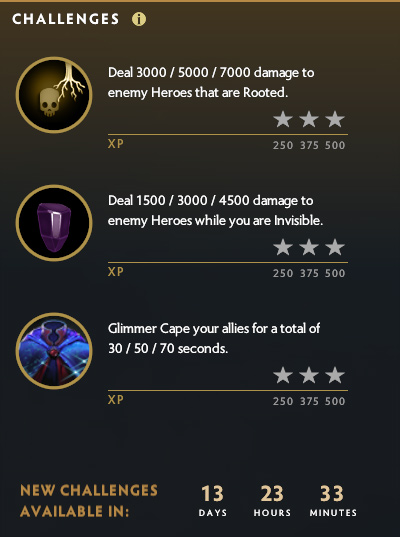Click second star of Rooted damage challenge

tap(309, 119)
